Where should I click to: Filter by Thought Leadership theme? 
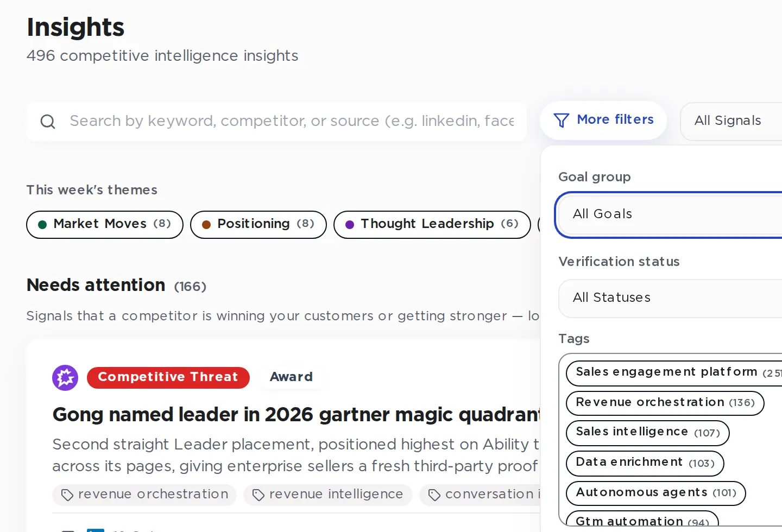(432, 225)
